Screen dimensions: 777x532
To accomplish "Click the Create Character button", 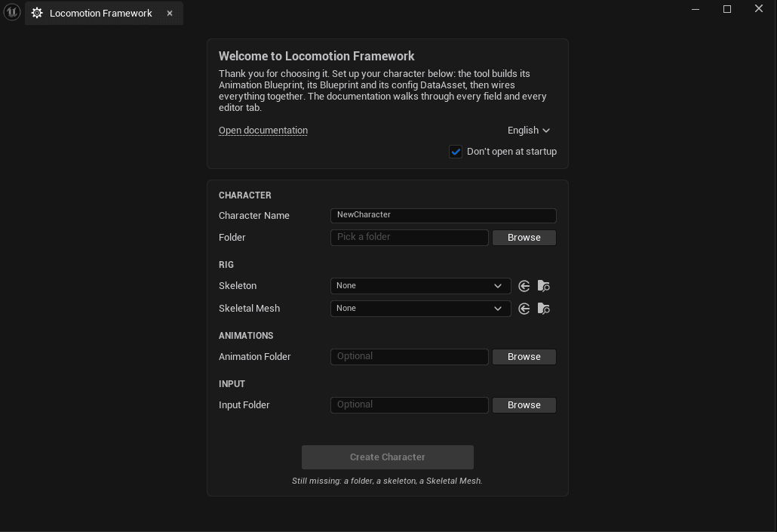I will point(388,457).
